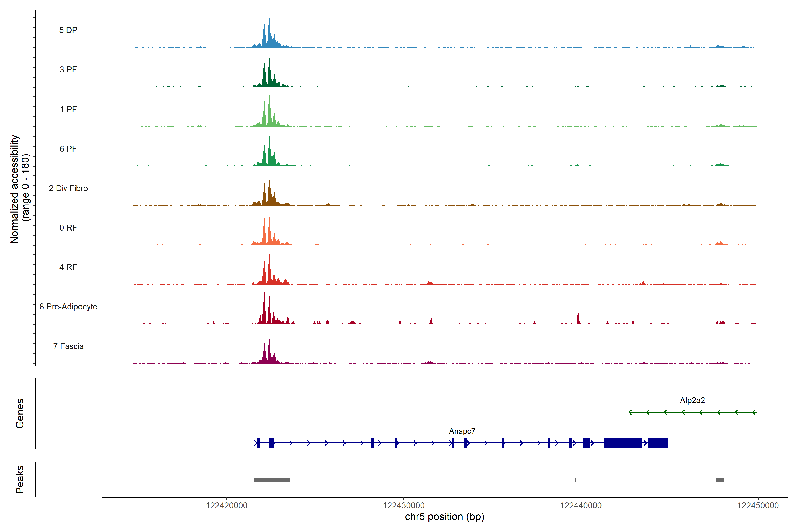Click the 7 Fascia track label
Image resolution: width=798 pixels, height=532 pixels.
point(68,346)
